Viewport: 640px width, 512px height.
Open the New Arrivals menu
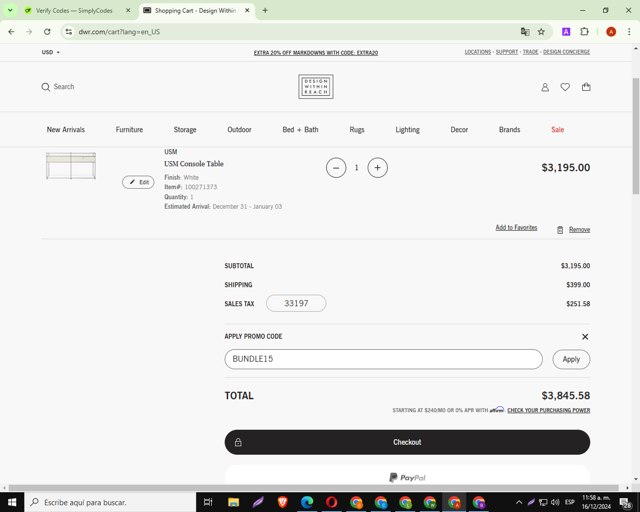66,130
